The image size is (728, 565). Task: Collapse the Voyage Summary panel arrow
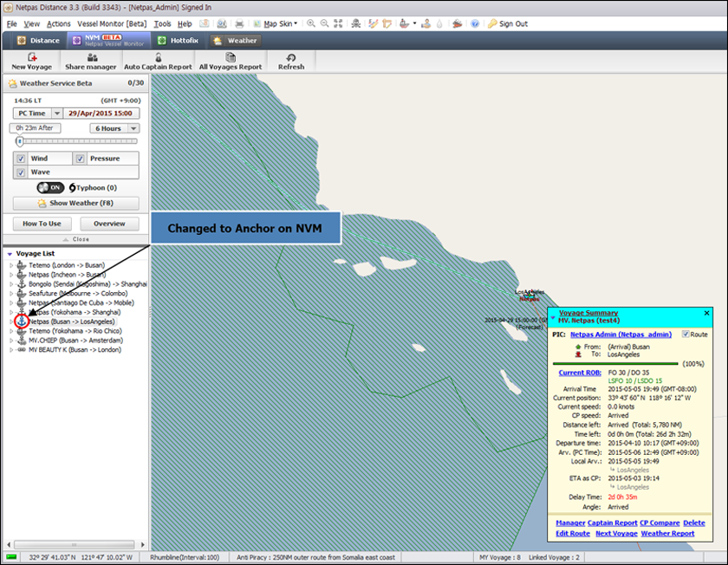[553, 317]
